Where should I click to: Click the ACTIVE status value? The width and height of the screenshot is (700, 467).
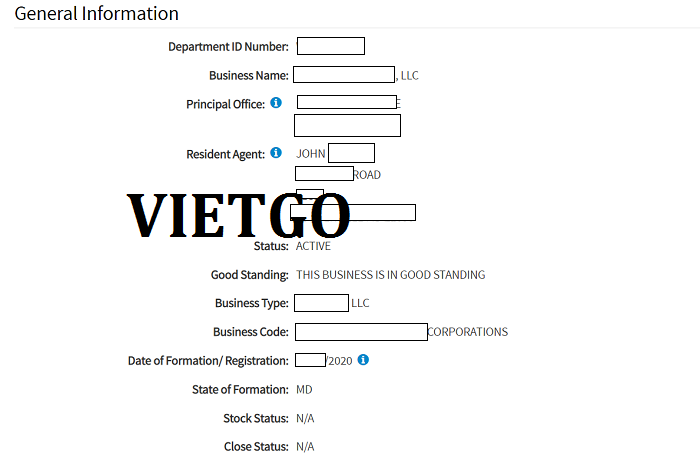coord(313,246)
